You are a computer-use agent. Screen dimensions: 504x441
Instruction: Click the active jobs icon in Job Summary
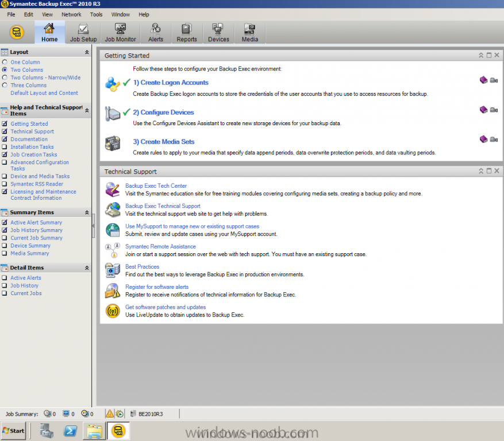(x=66, y=413)
